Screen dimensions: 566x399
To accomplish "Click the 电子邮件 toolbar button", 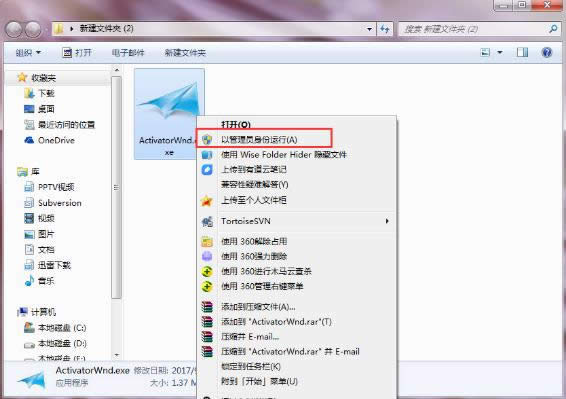I will point(128,53).
